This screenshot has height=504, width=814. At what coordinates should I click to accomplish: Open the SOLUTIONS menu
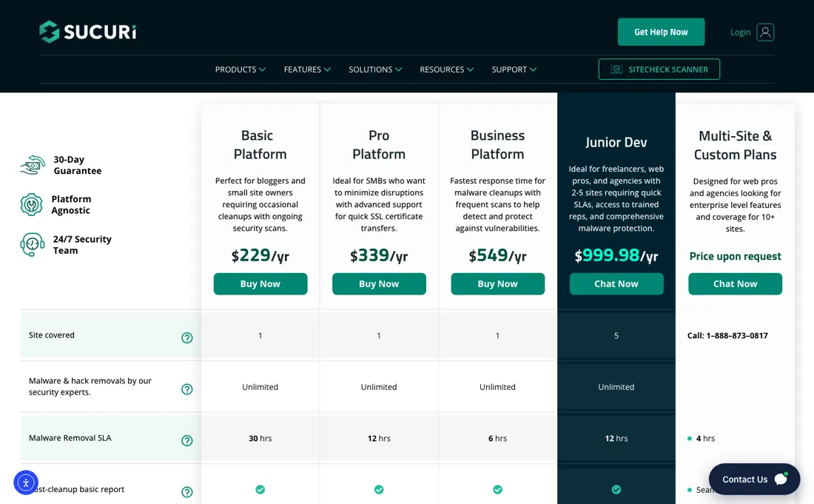(x=375, y=70)
